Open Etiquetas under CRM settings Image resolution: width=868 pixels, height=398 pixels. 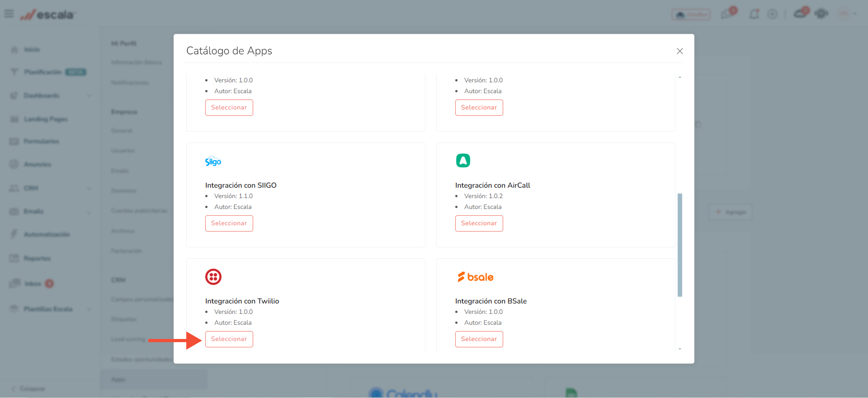124,319
